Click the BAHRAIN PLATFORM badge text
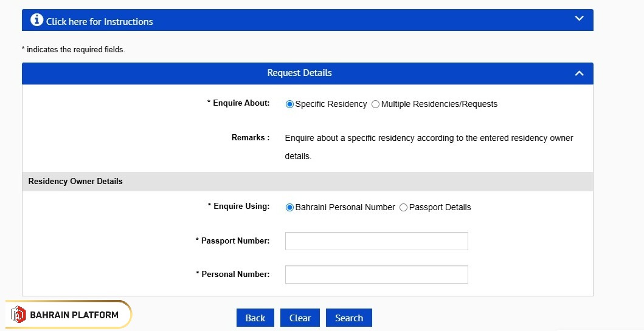Viewport: 644px width, 331px height. click(74, 315)
